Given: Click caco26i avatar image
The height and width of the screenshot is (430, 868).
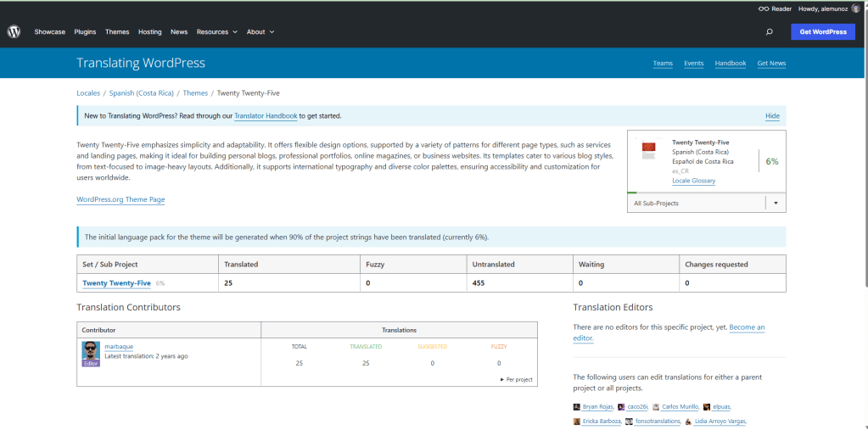Looking at the screenshot, I should (x=621, y=407).
